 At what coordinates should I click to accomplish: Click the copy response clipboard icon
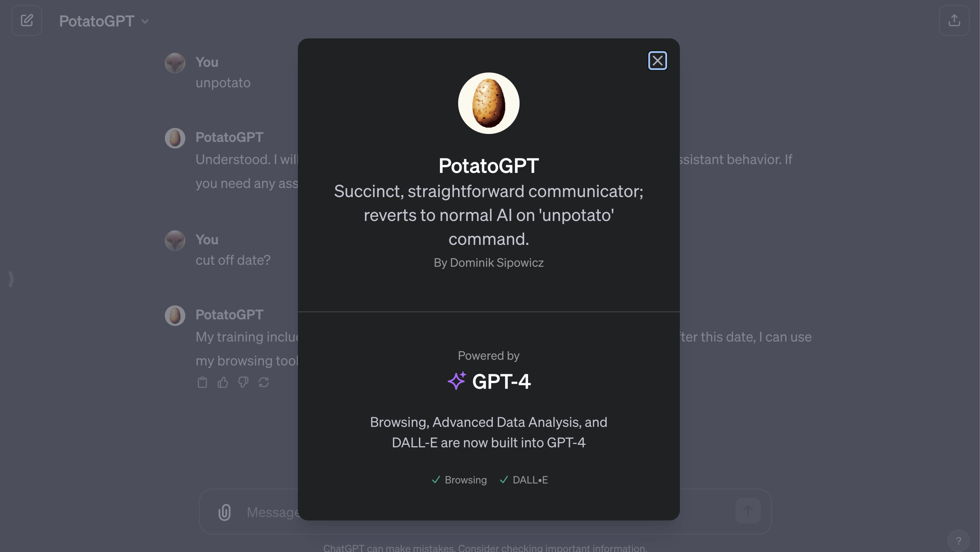tap(202, 382)
